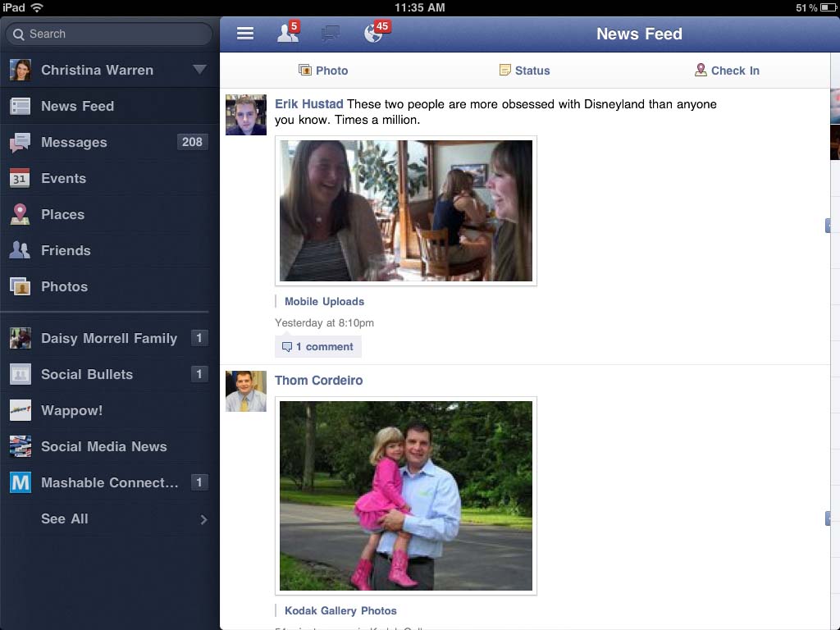Tap the Messages sidebar icon
The width and height of the screenshot is (840, 630).
pyautogui.click(x=21, y=143)
